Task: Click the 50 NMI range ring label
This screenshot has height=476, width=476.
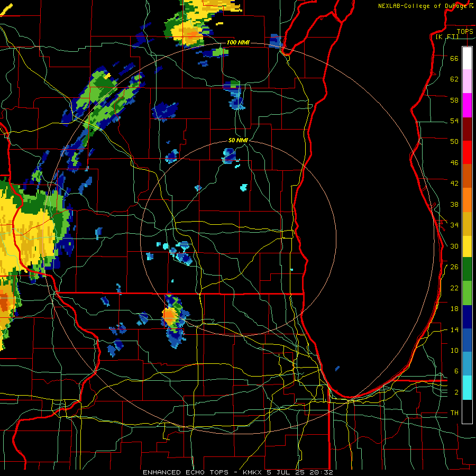Action: point(238,140)
